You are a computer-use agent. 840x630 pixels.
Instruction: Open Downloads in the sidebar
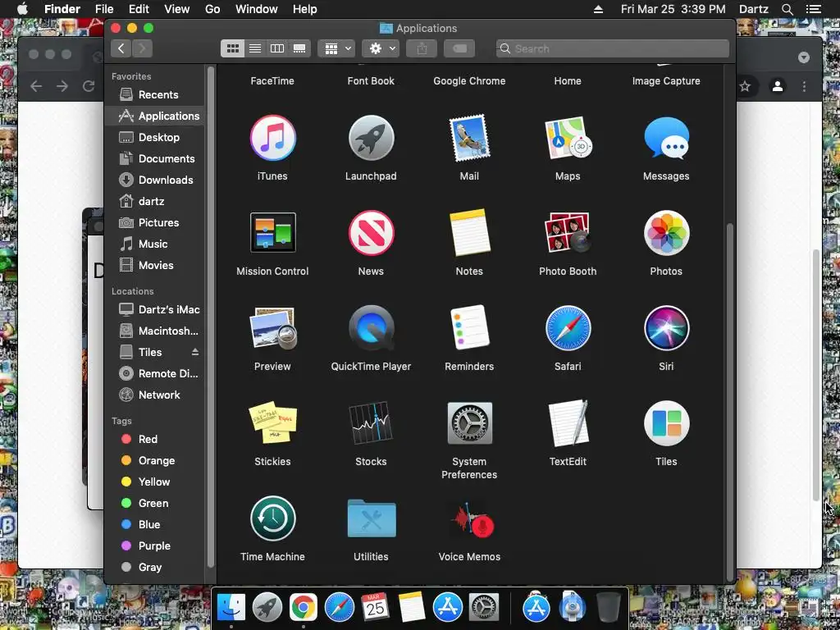[155, 180]
